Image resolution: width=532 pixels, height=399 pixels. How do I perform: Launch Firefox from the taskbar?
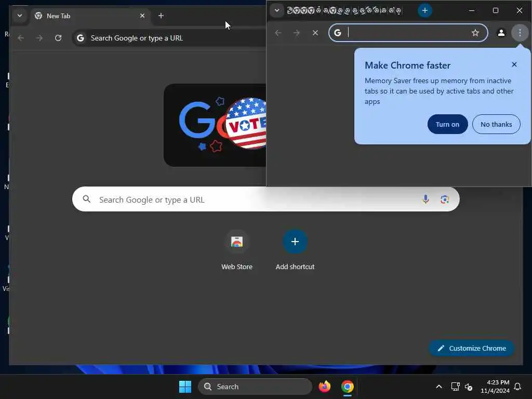click(325, 387)
